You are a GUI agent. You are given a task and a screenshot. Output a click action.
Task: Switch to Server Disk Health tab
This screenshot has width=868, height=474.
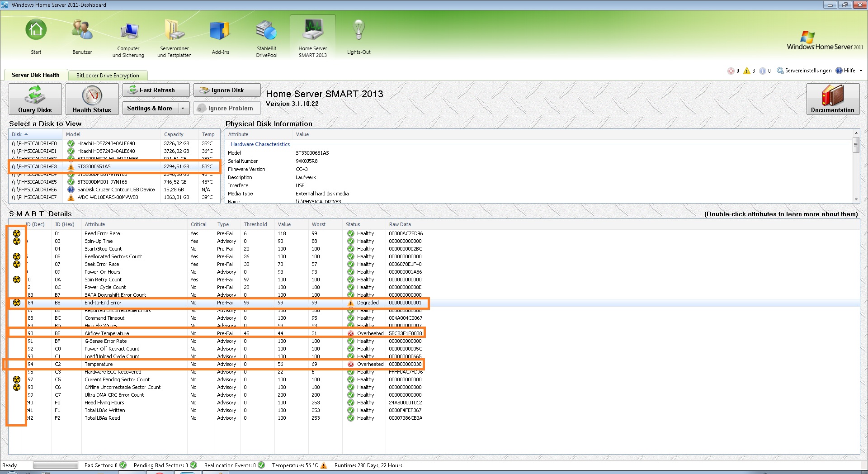[36, 75]
